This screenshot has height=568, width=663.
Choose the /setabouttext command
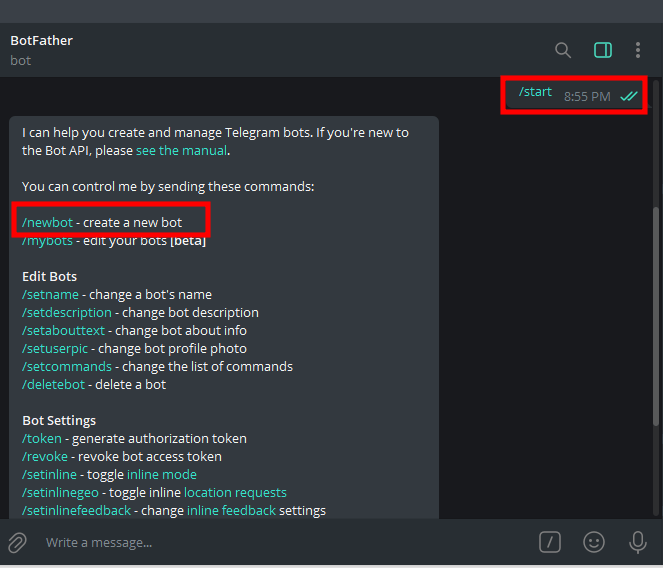63,330
